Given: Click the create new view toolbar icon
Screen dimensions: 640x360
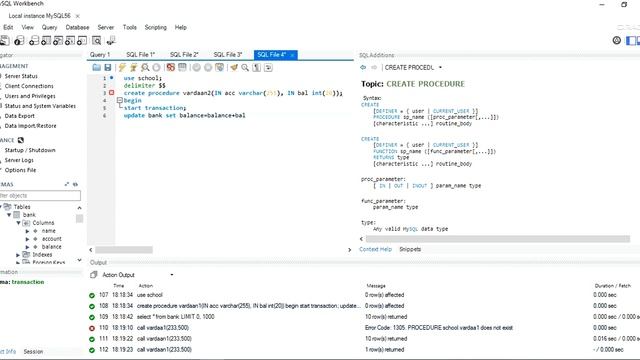Looking at the screenshot, I should click(58, 40).
